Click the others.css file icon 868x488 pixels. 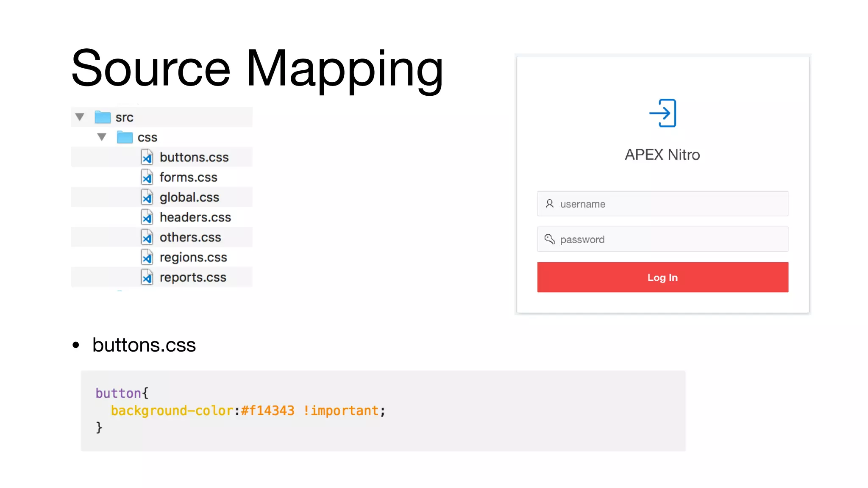point(147,237)
